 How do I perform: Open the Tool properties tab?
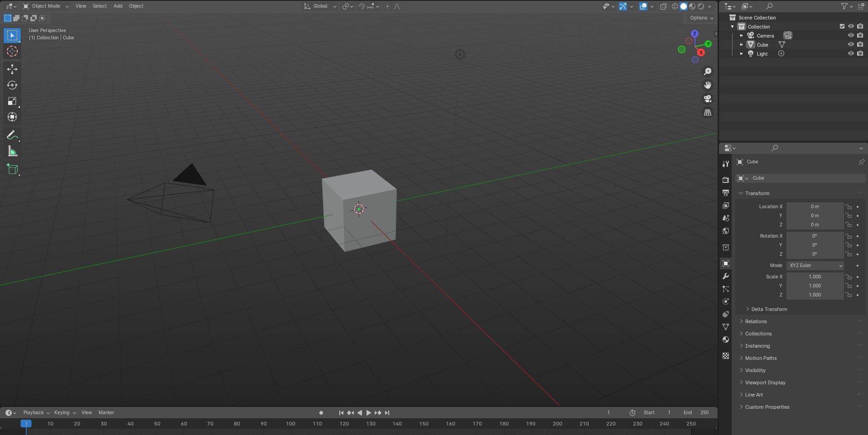726,164
